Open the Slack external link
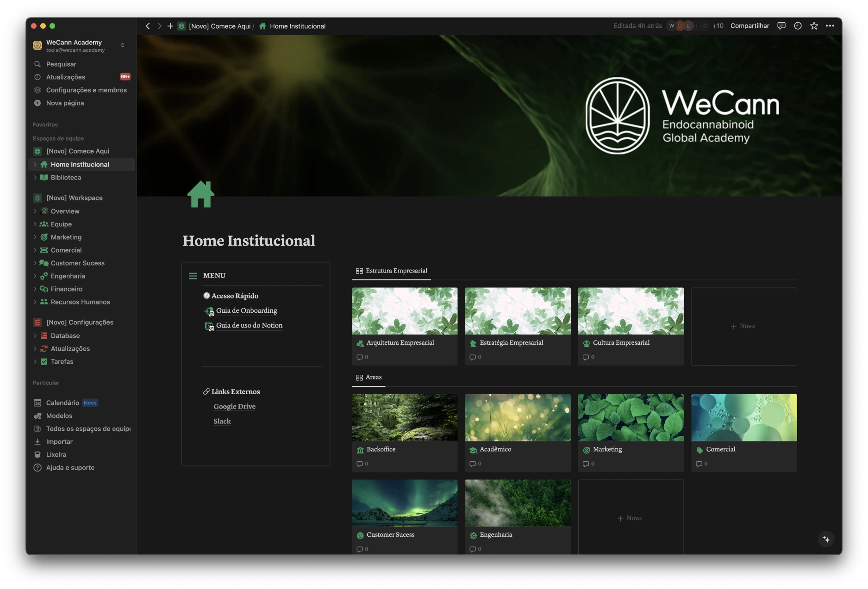Image resolution: width=868 pixels, height=589 pixels. coord(222,422)
